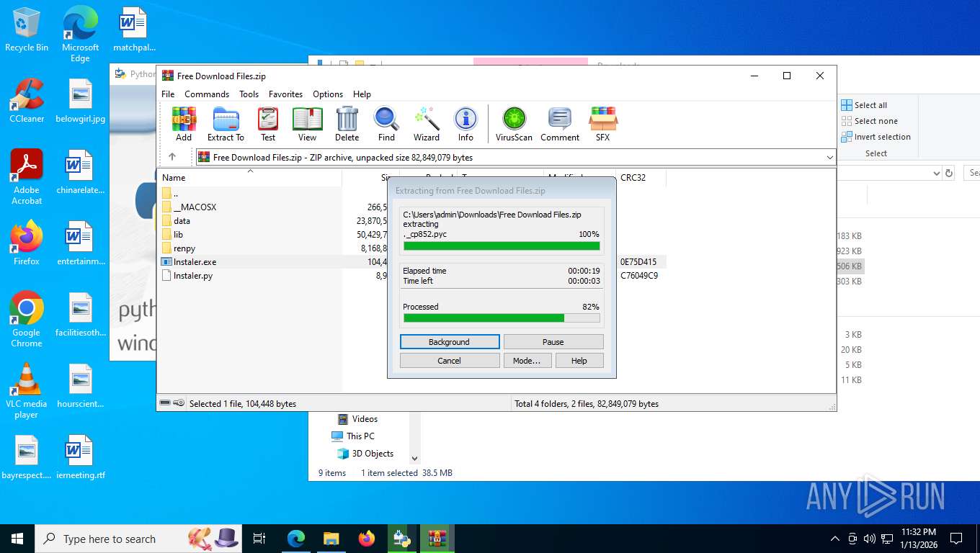
Task: Go up one folder arrow
Action: (171, 157)
